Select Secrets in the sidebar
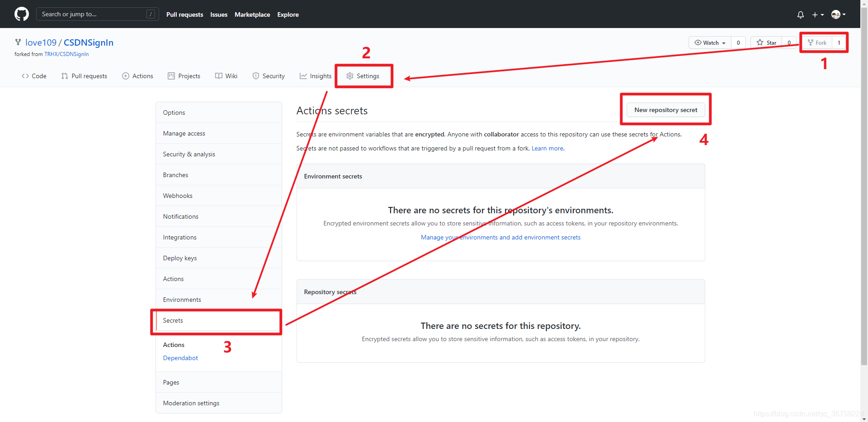This screenshot has width=868, height=422. point(219,320)
